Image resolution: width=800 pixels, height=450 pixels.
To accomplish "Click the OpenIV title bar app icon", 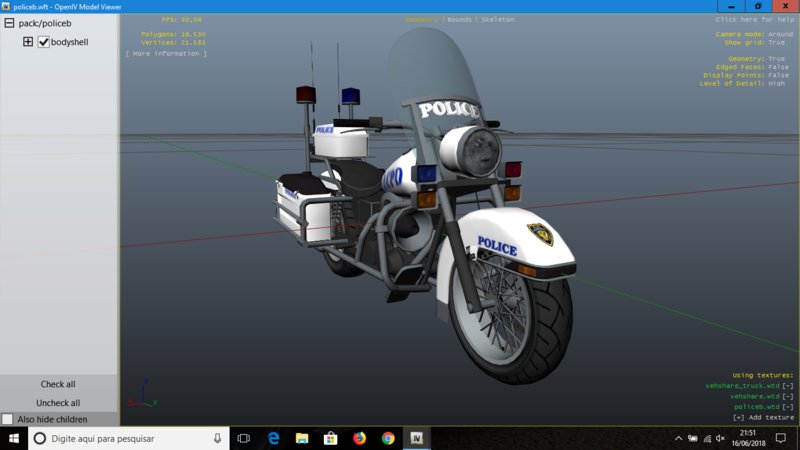I will tap(6, 7).
